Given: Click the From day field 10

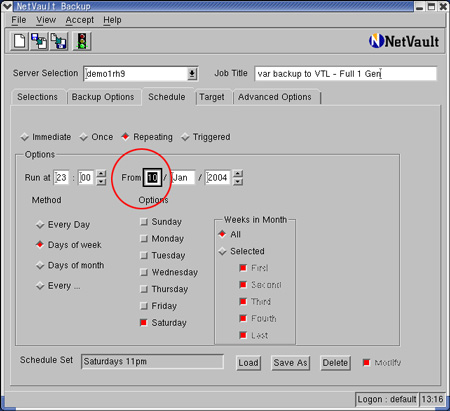Looking at the screenshot, I should click(152, 177).
